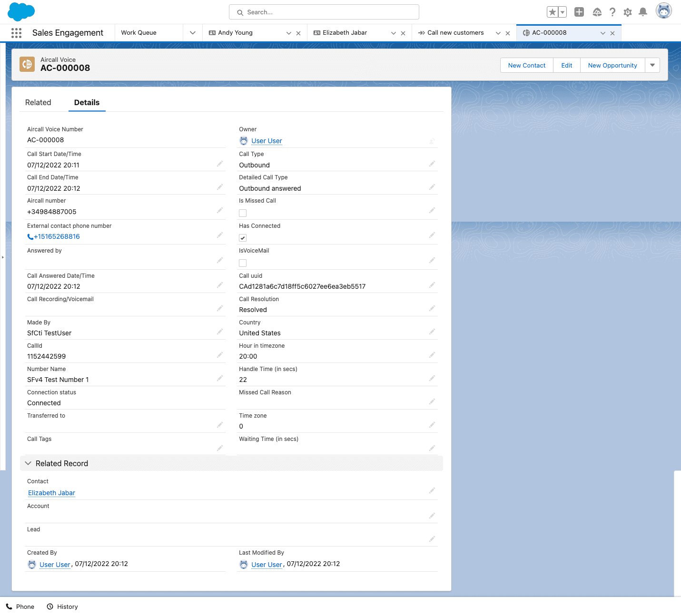
Task: Click the Help question mark icon
Action: coord(612,12)
